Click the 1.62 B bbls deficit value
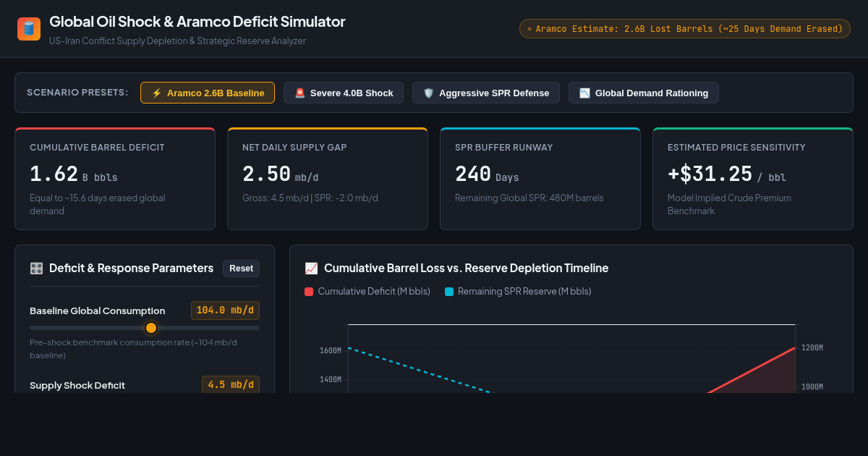This screenshot has width=868, height=456. coord(74,174)
